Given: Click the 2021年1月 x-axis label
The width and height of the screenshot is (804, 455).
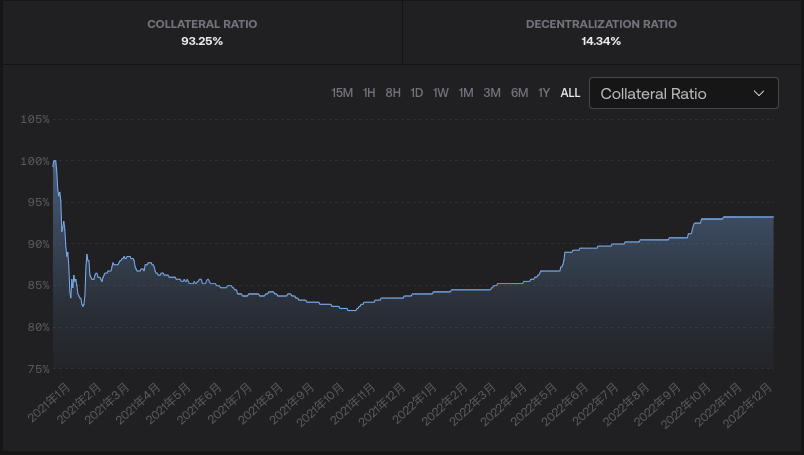Looking at the screenshot, I should (x=50, y=400).
